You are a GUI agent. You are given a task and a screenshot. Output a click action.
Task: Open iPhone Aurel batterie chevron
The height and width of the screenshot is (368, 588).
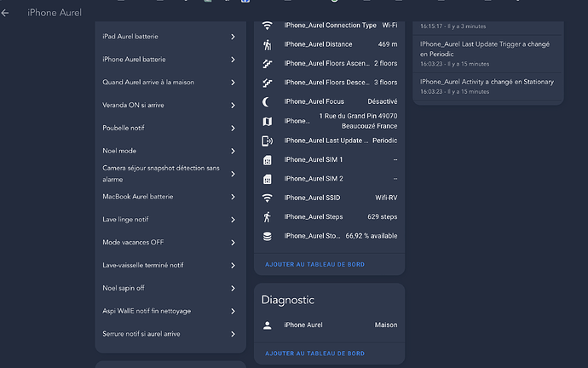point(233,60)
